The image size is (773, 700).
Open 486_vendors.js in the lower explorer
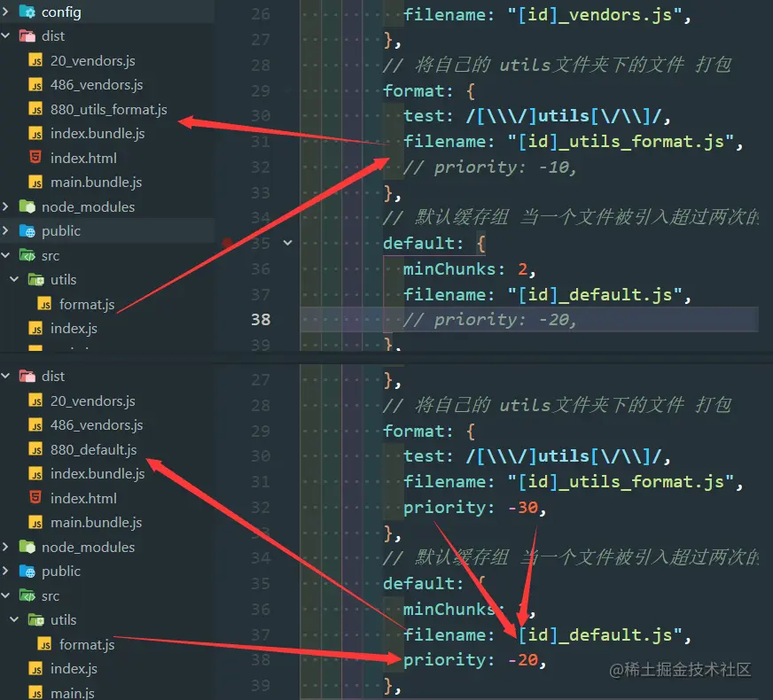click(97, 425)
